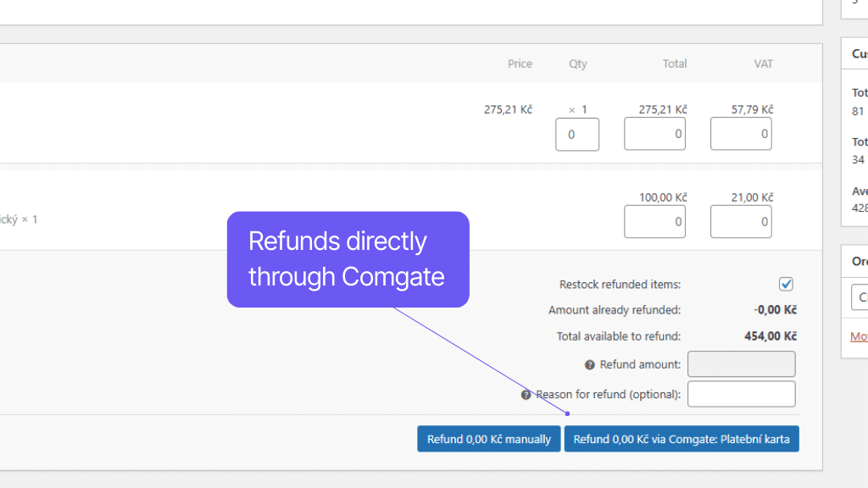Click the Total column header
The image size is (868, 488).
tap(675, 64)
